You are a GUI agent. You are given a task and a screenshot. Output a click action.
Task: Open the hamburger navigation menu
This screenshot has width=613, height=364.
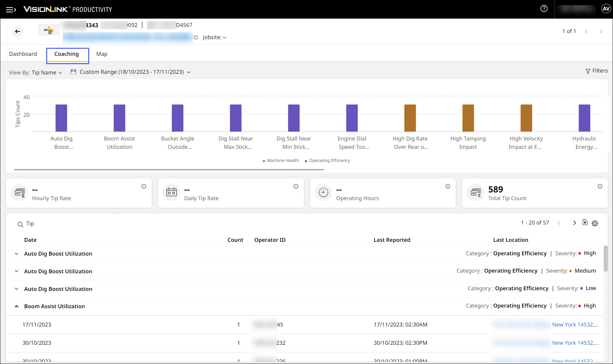[11, 10]
